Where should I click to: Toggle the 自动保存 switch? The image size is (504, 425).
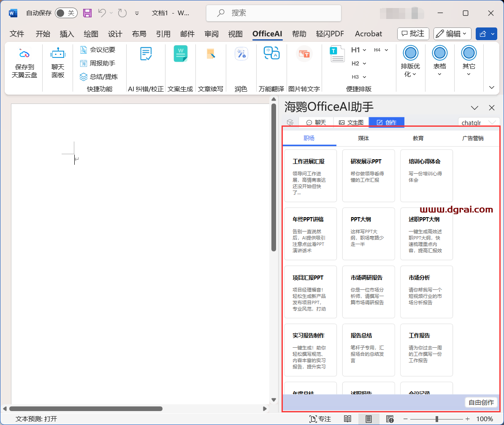(x=66, y=13)
